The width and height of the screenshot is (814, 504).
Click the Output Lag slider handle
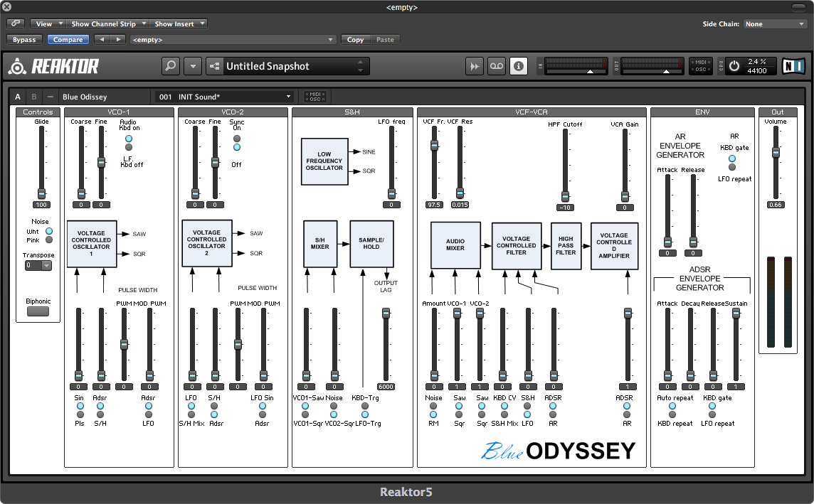coord(386,313)
